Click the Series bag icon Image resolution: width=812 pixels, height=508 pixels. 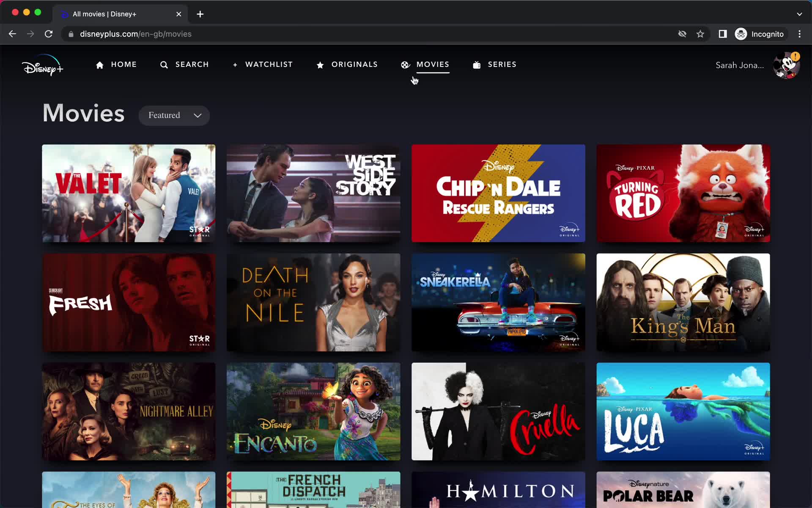(477, 64)
